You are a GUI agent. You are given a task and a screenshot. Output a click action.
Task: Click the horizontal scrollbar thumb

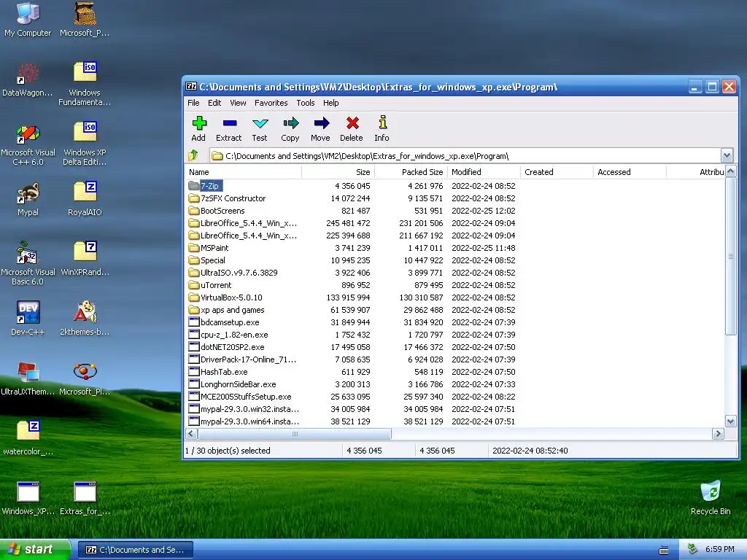[x=295, y=433]
